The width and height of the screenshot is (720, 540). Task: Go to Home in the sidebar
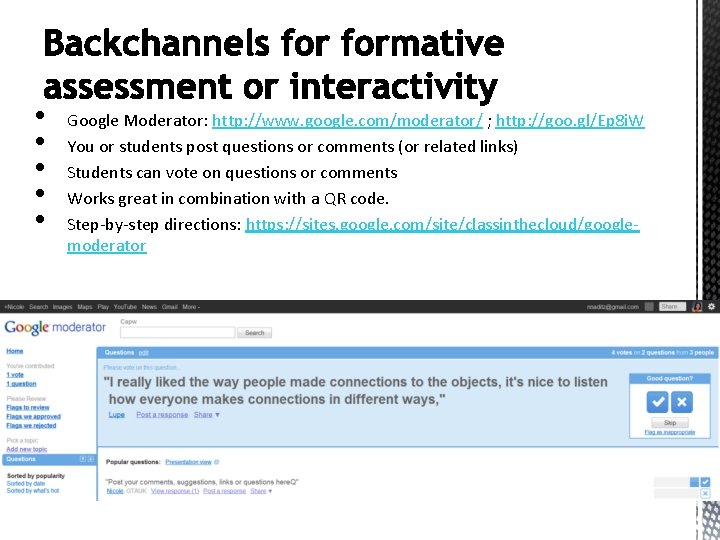[15, 351]
